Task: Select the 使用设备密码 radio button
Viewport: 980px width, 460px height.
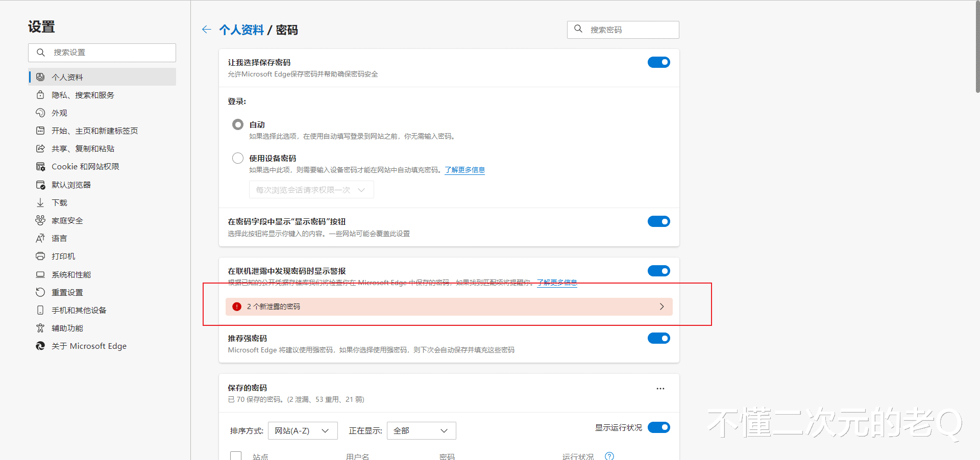Action: click(238, 158)
